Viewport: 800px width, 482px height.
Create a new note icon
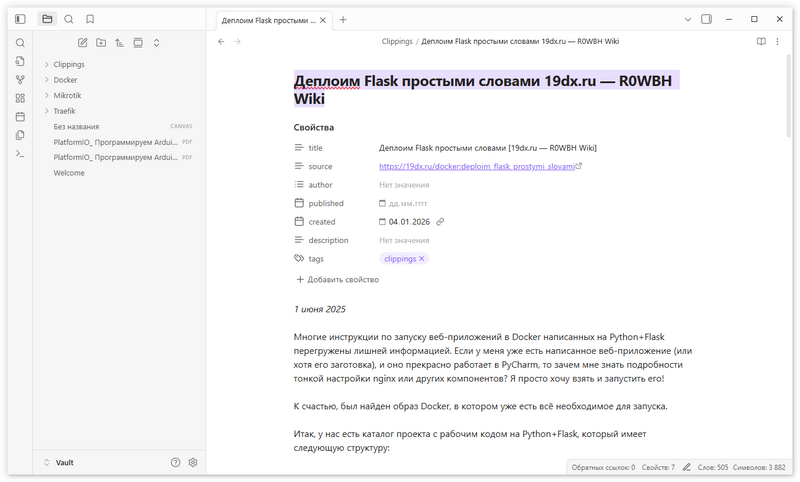(83, 43)
